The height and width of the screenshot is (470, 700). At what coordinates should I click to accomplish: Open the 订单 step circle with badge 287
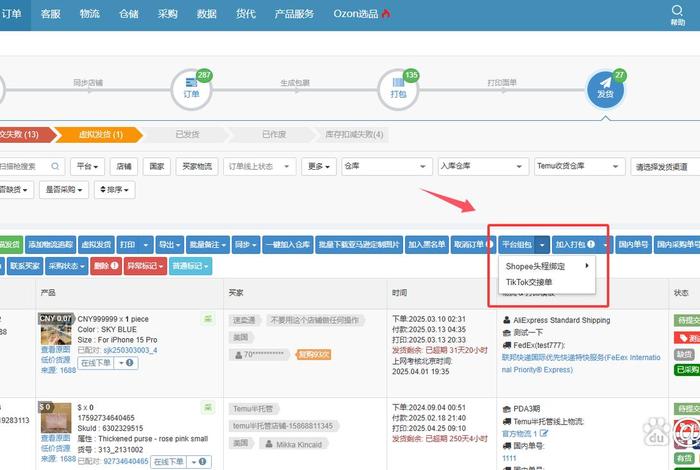[x=191, y=89]
